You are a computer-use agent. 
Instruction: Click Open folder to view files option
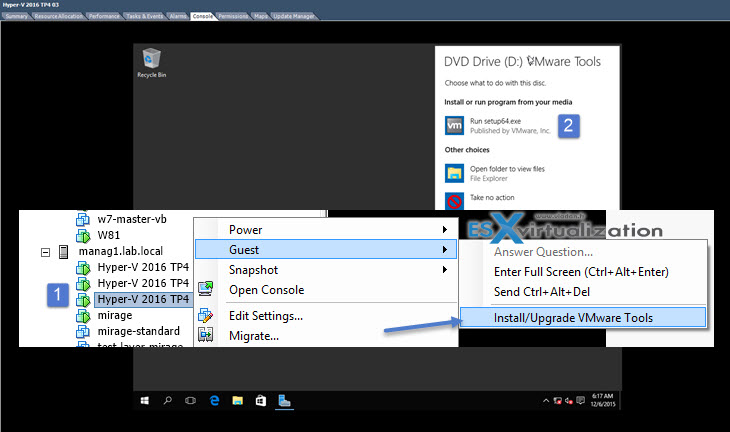tap(495, 173)
